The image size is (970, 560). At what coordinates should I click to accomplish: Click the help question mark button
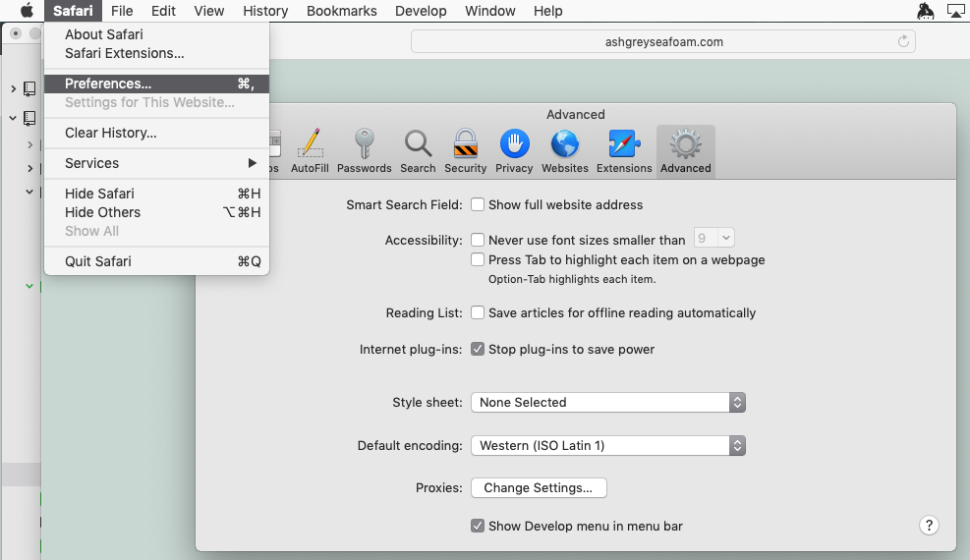929,525
